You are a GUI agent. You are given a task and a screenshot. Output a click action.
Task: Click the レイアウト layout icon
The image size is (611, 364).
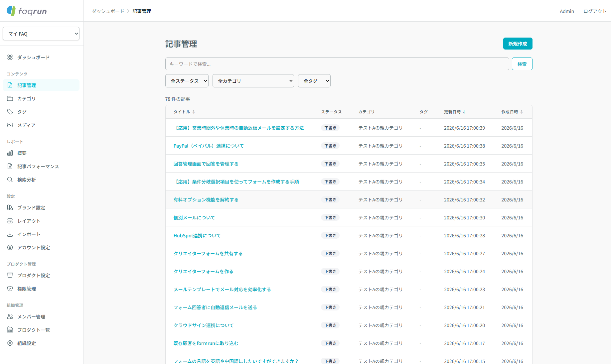(10, 221)
